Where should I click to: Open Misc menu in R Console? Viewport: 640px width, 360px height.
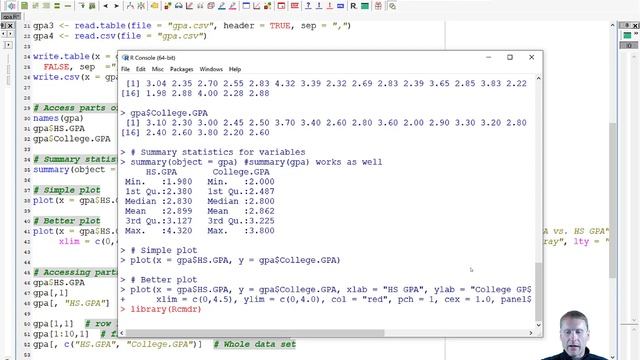[158, 69]
